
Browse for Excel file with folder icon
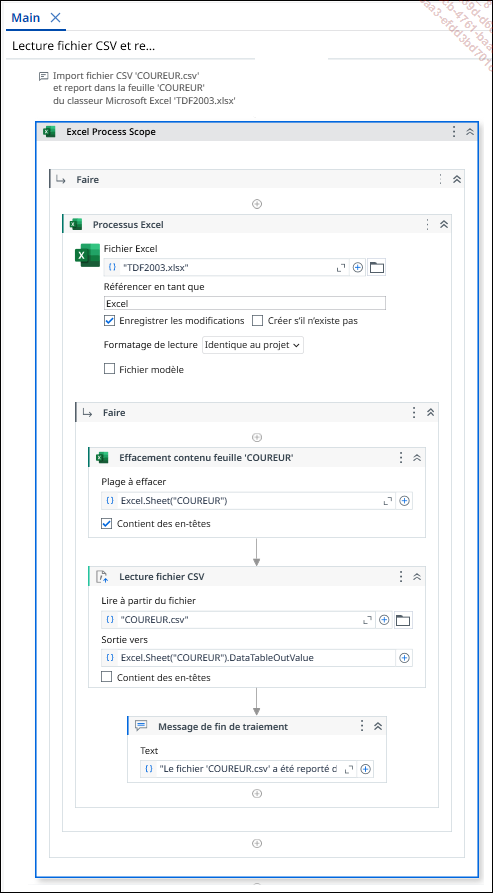(377, 267)
